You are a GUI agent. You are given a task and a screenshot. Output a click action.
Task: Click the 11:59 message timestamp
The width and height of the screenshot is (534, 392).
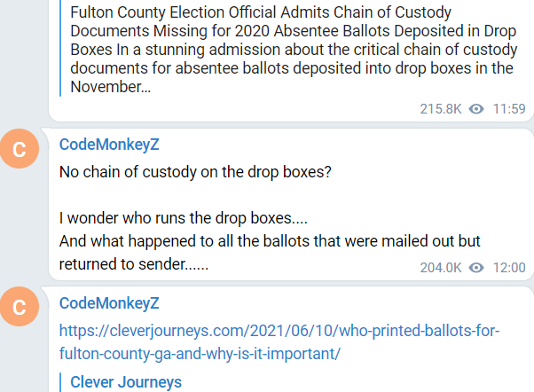click(x=509, y=109)
